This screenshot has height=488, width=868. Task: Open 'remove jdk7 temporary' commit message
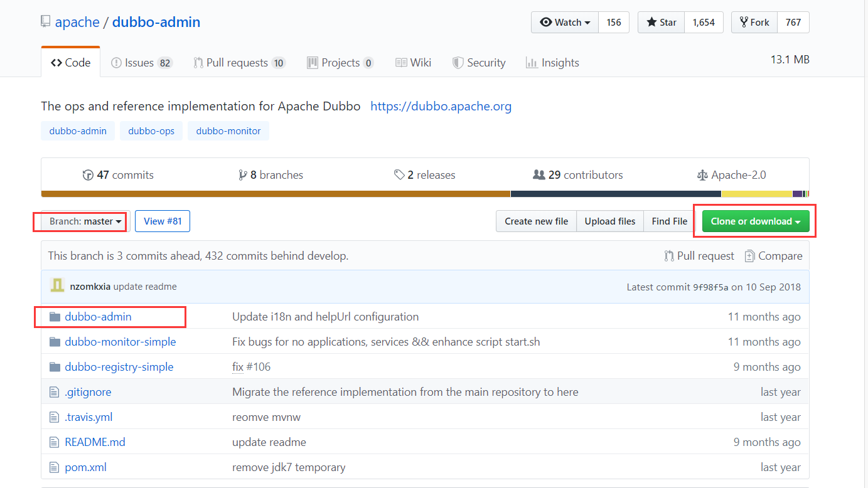pyautogui.click(x=289, y=467)
